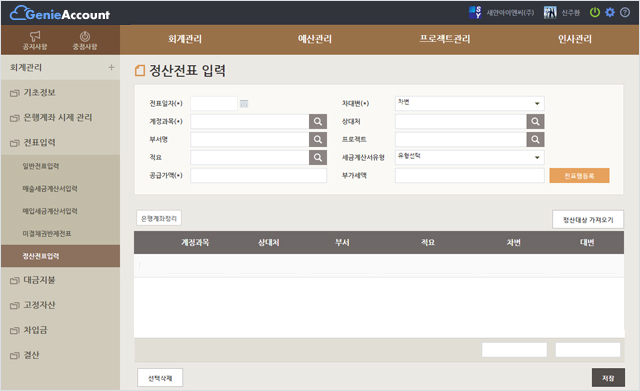Click the 차변 column header

(513, 242)
